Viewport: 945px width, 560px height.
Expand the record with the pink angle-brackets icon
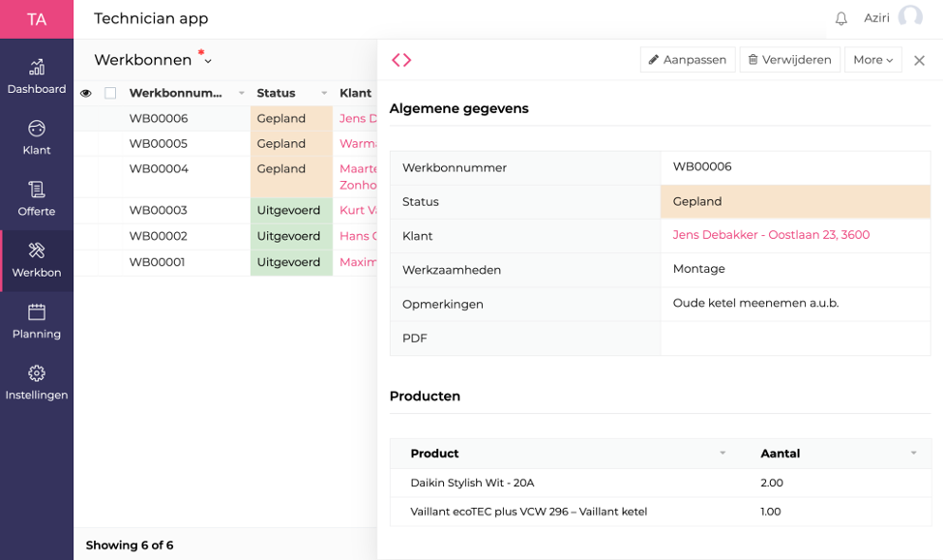402,59
